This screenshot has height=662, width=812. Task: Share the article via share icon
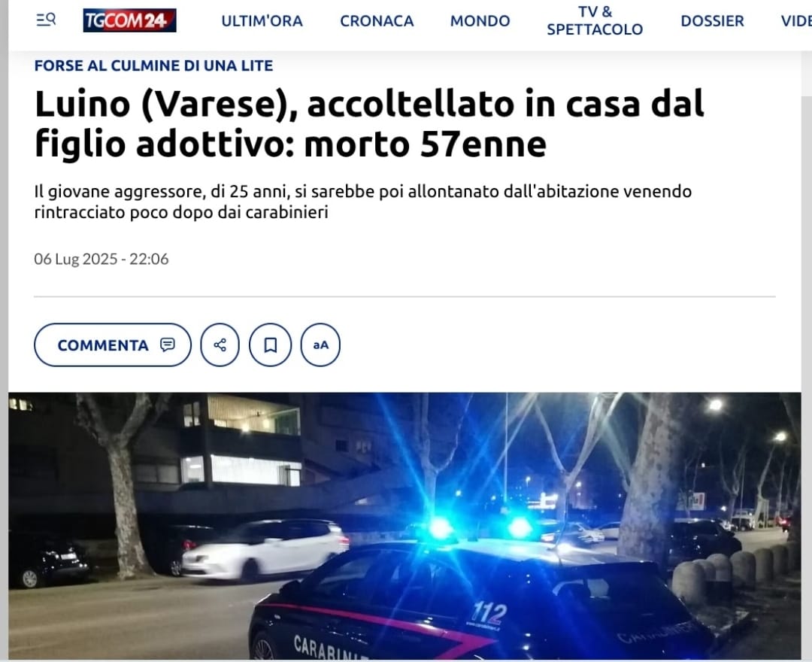pos(220,345)
